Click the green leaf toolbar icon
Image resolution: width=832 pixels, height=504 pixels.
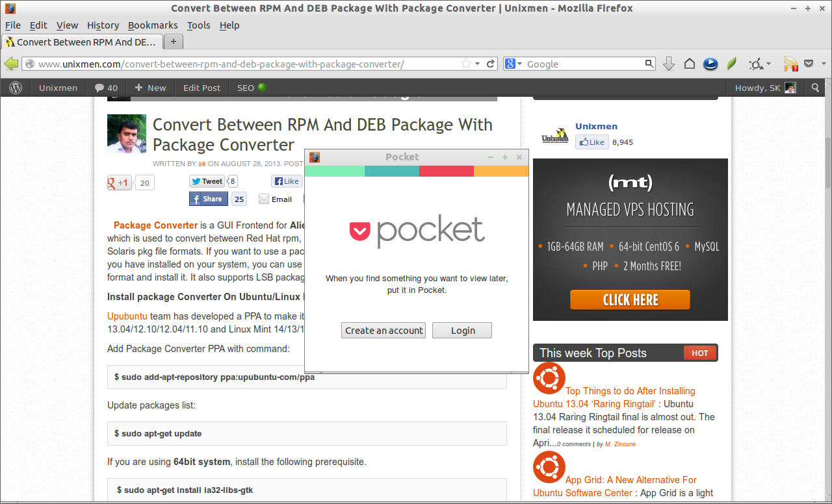(x=731, y=64)
